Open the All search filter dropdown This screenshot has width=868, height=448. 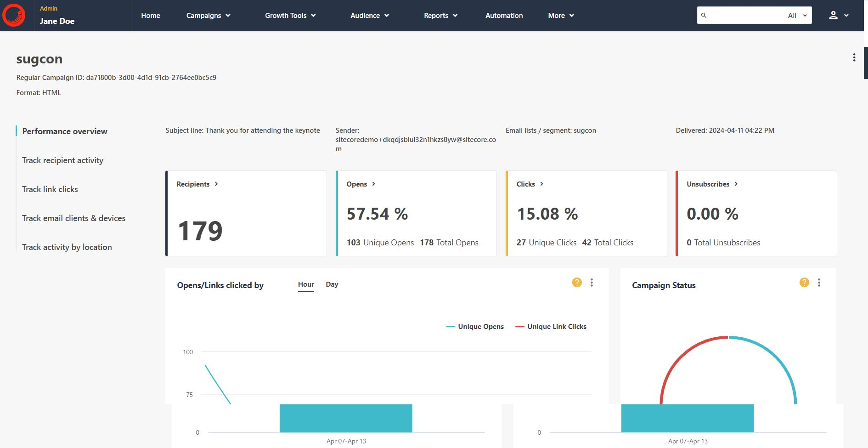[797, 15]
